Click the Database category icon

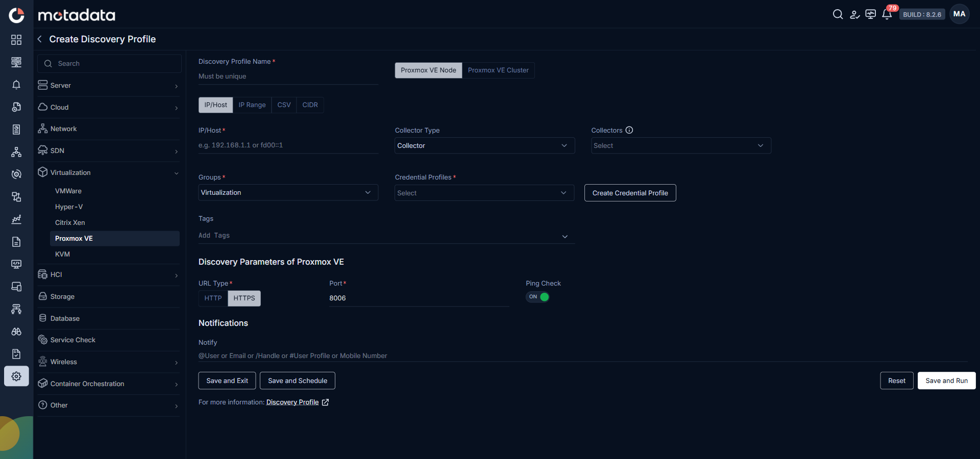(43, 318)
